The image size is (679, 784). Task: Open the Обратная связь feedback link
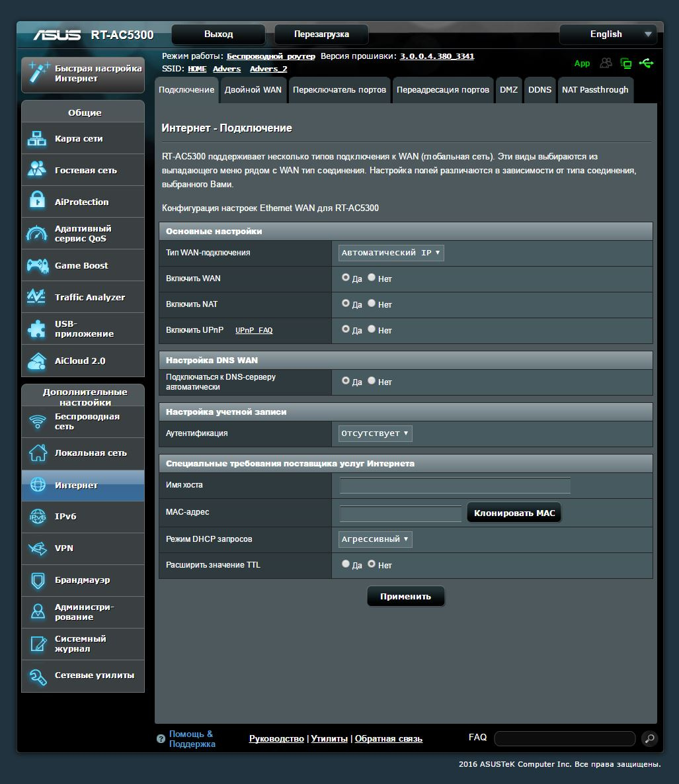point(389,739)
